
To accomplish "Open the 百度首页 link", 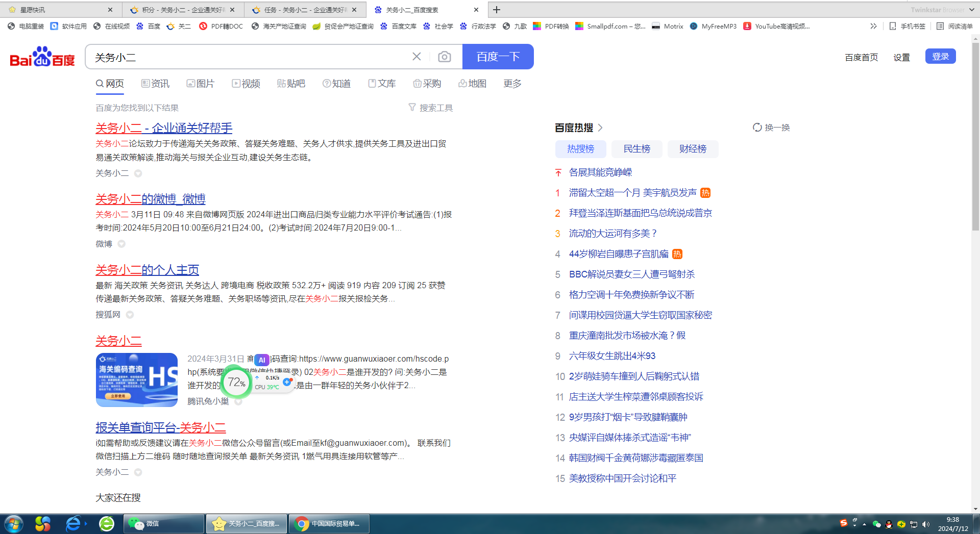I will click(861, 57).
